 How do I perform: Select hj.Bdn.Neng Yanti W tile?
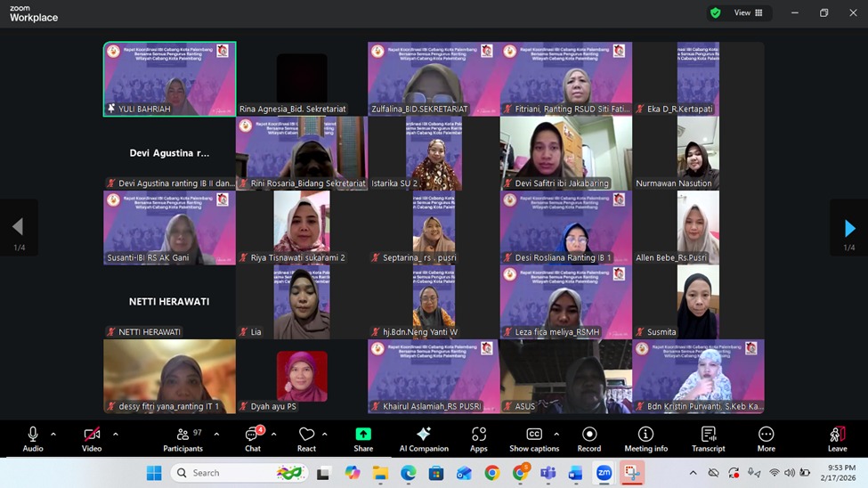[x=434, y=302]
